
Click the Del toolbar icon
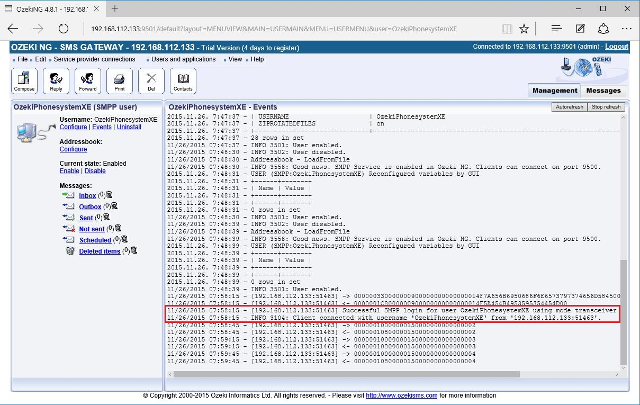(150, 82)
